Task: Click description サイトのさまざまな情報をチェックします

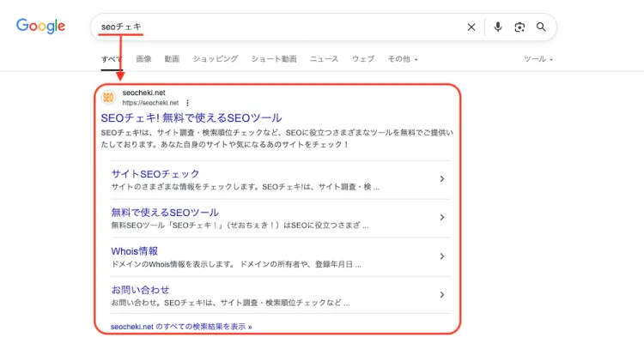Action: click(246, 187)
